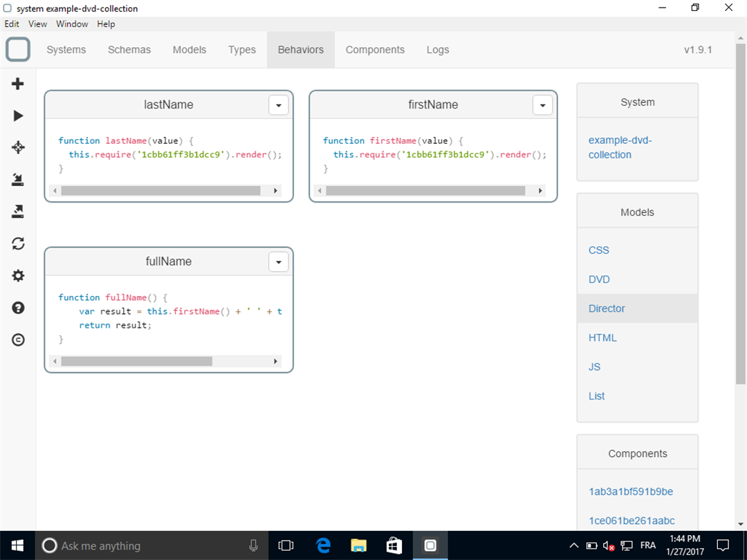
Task: Click the copyright icon in sidebar
Action: coord(18,339)
